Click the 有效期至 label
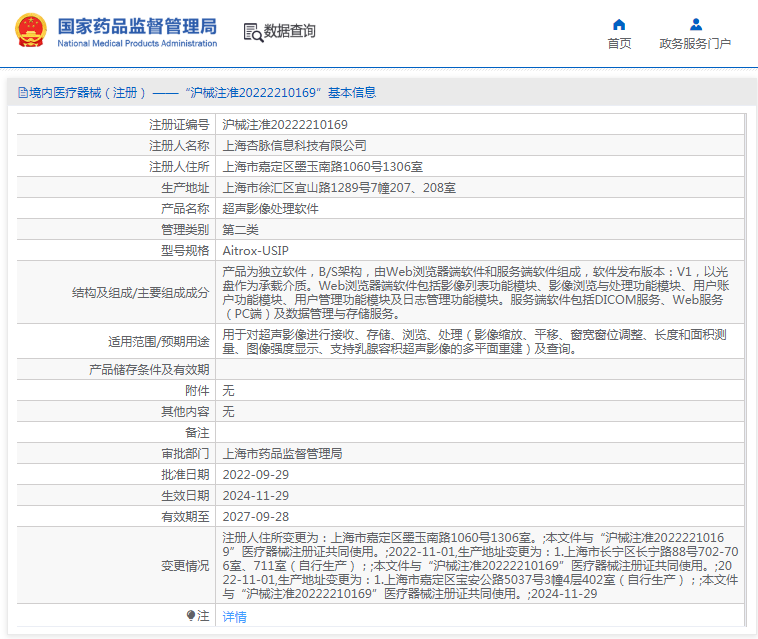The width and height of the screenshot is (758, 639). tap(185, 517)
